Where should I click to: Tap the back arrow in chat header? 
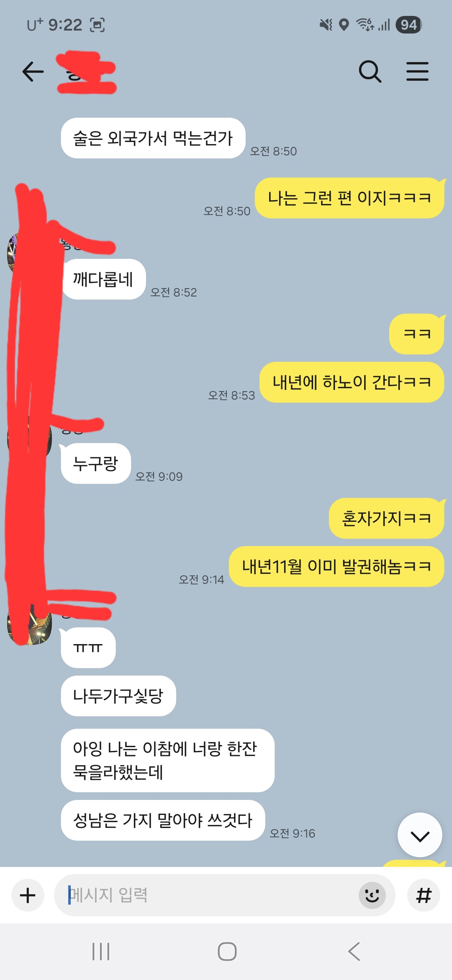click(x=33, y=71)
